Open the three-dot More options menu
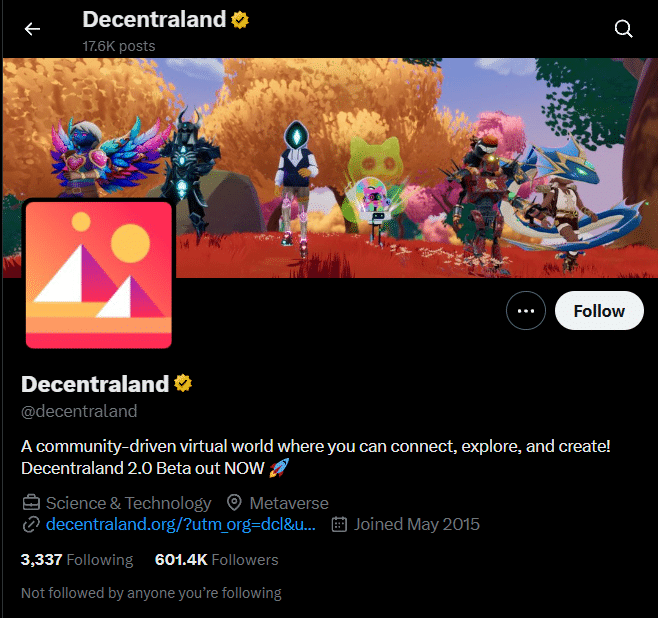The image size is (658, 618). point(526,311)
